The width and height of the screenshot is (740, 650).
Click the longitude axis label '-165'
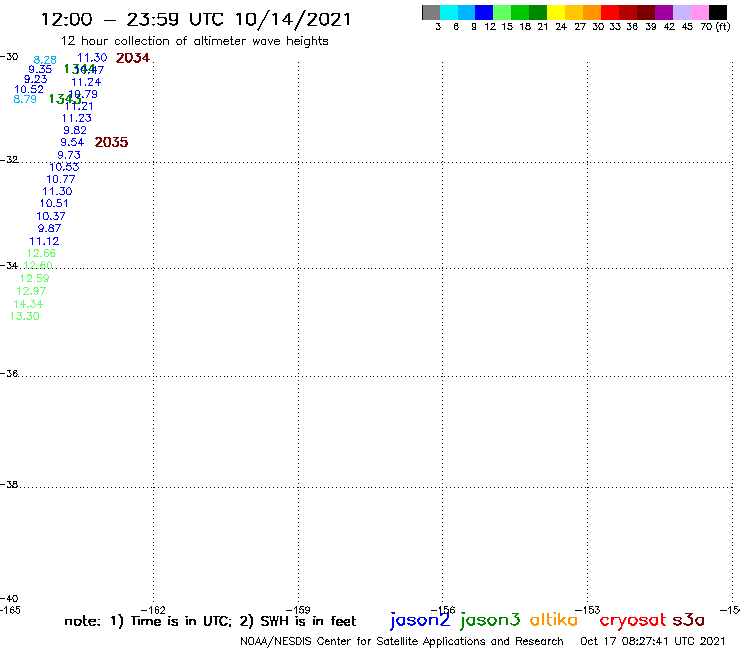point(10,610)
